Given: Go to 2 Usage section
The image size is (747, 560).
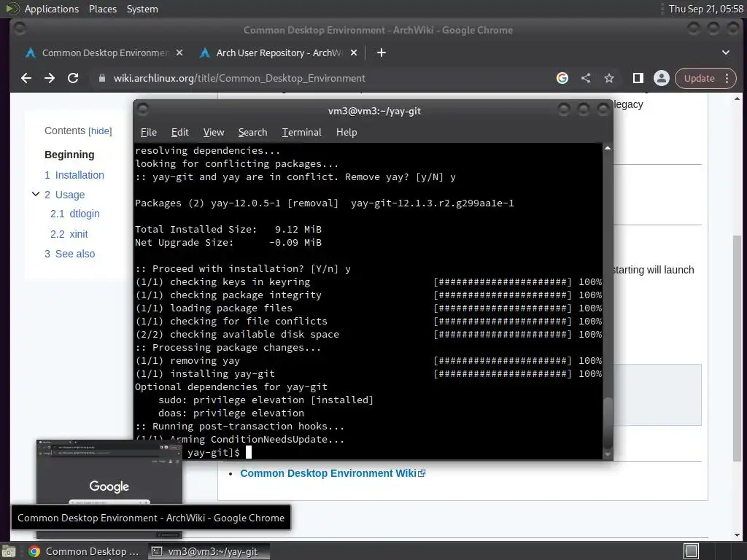Looking at the screenshot, I should click(65, 195).
